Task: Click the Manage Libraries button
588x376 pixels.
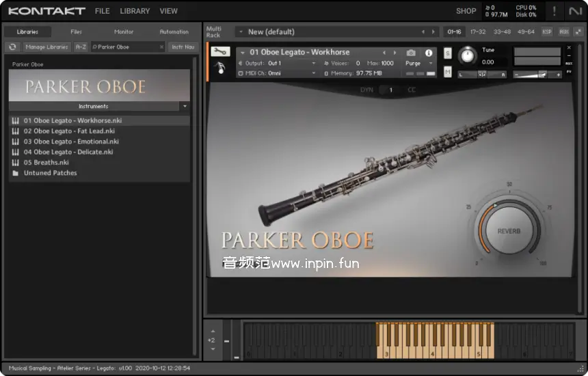Action: click(x=47, y=47)
